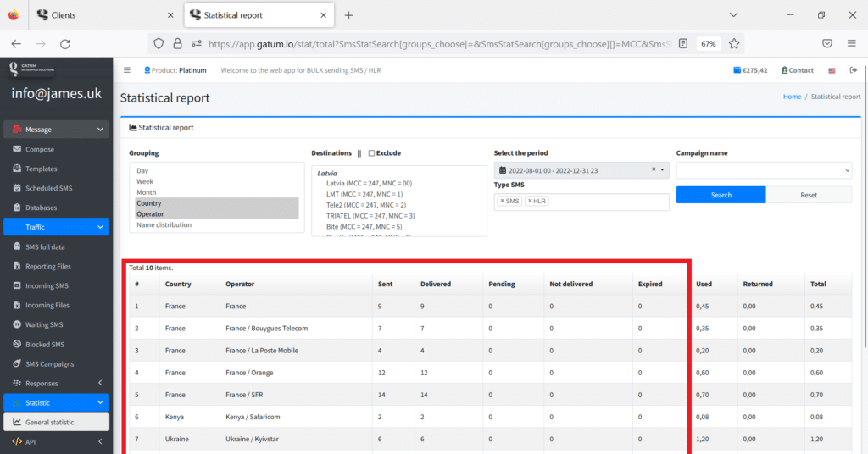Viewport: 868px width, 454px height.
Task: List all browser tabs dropdown
Action: pos(733,15)
